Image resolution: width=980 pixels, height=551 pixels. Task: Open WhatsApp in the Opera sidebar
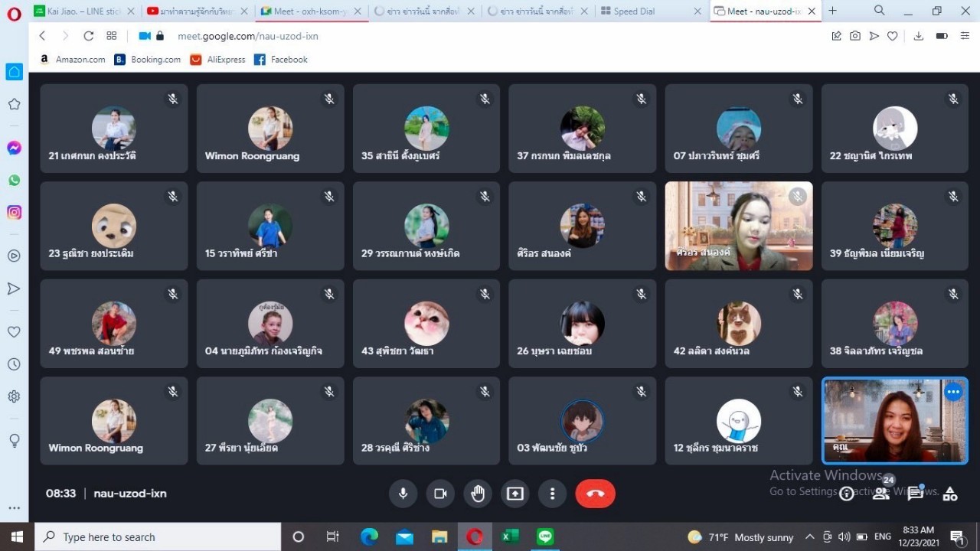pyautogui.click(x=14, y=181)
